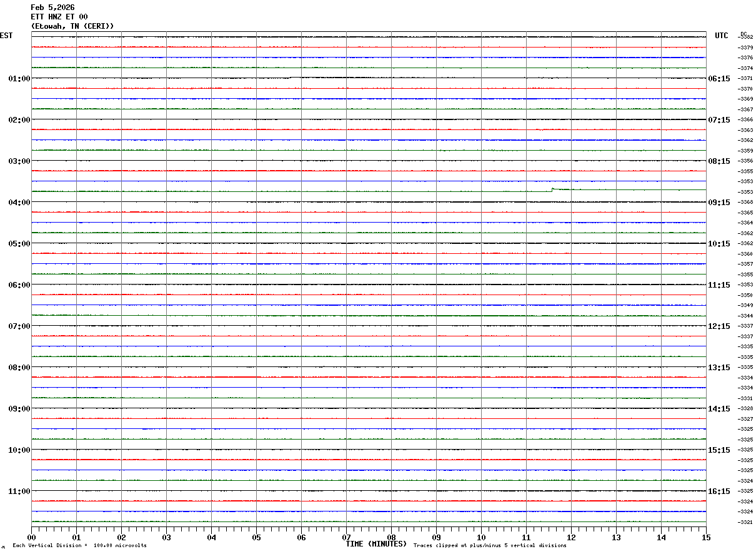Click the 08:15 UTC time label
The height and width of the screenshot is (554, 756).
tap(719, 161)
